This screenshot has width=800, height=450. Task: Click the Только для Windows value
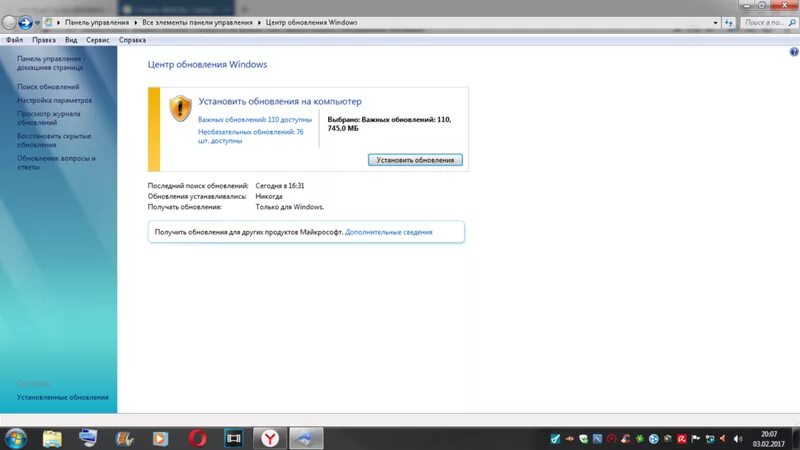click(x=290, y=207)
